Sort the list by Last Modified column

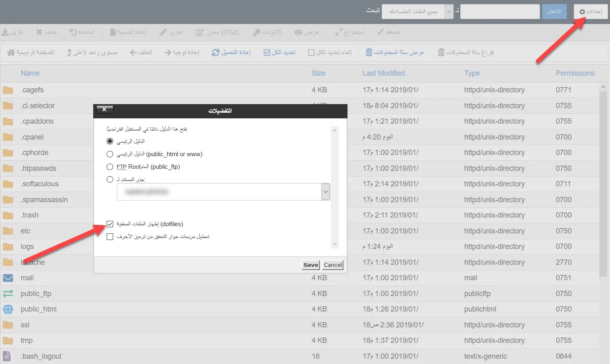(384, 73)
